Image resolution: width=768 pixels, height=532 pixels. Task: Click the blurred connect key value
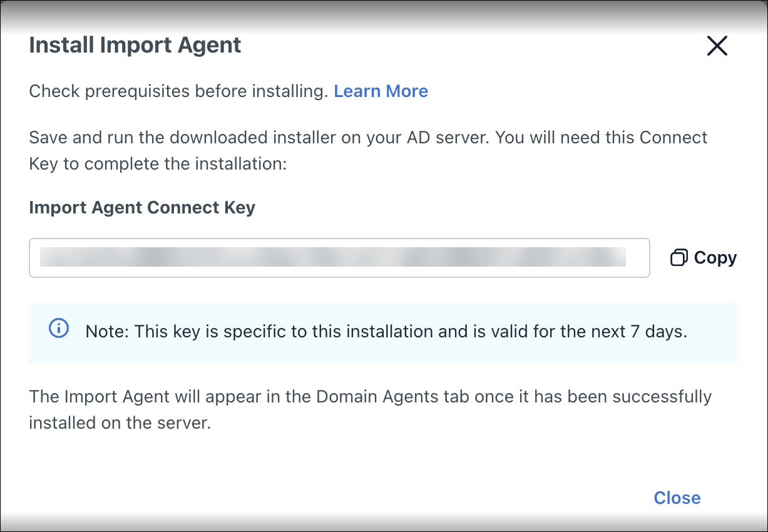point(332,257)
